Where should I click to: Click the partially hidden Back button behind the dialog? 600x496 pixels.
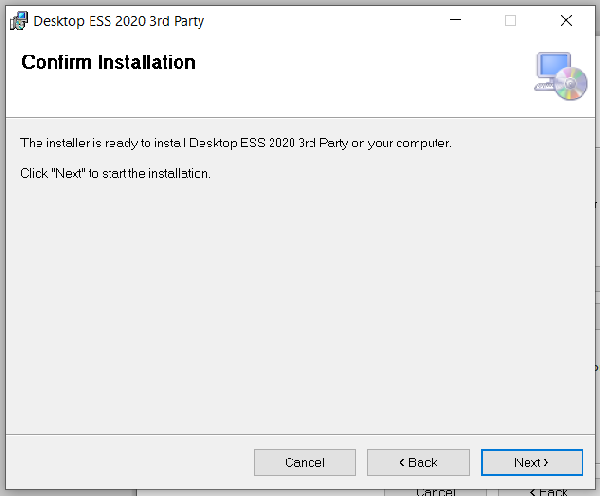click(x=546, y=491)
